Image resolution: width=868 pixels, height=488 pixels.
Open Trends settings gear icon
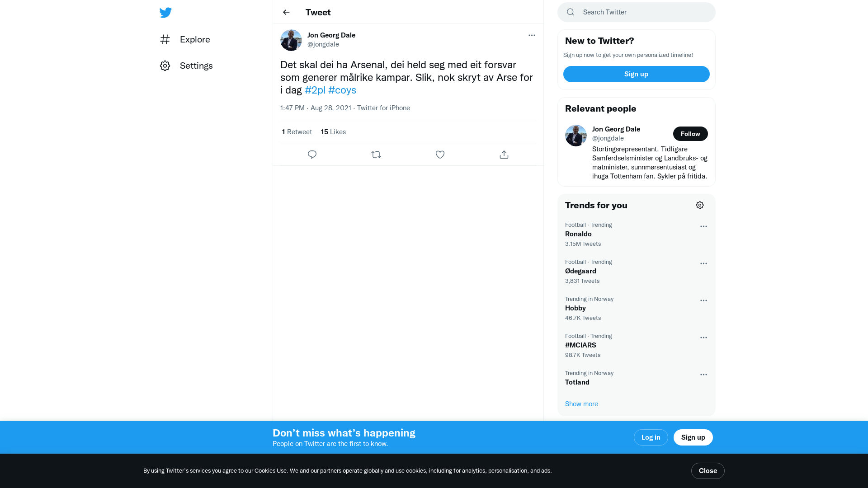(x=700, y=205)
